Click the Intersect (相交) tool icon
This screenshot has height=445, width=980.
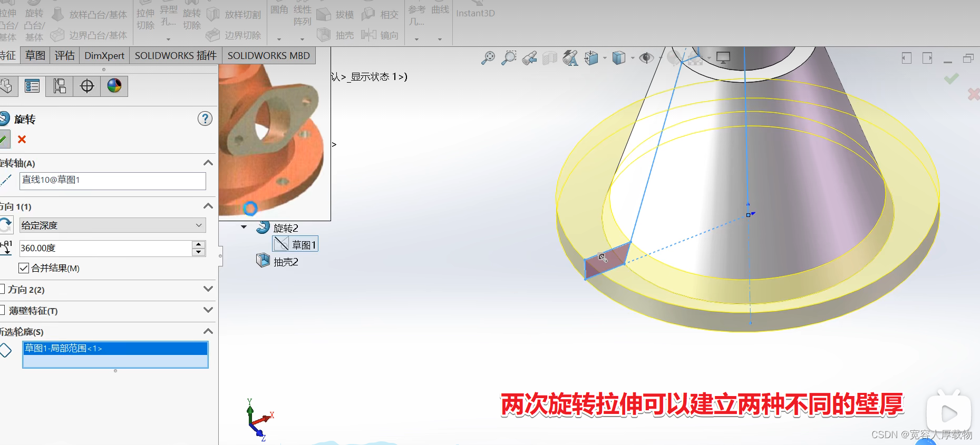(368, 14)
